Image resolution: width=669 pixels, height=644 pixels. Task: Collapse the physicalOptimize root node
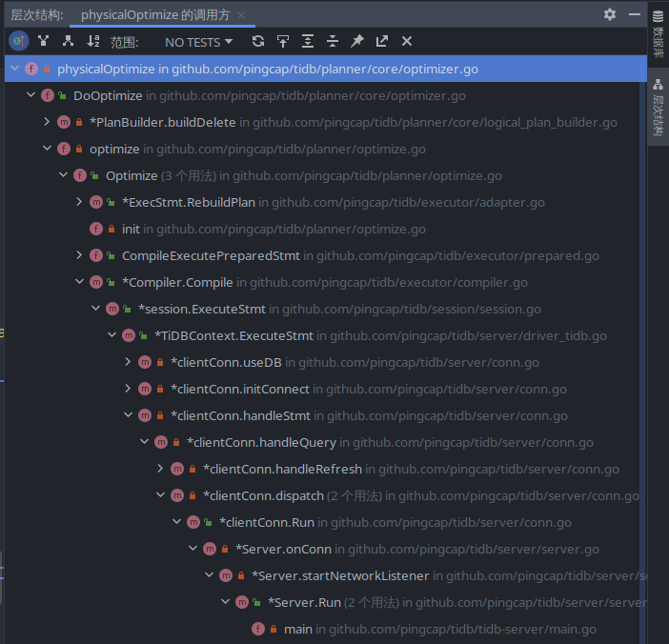pos(15,69)
